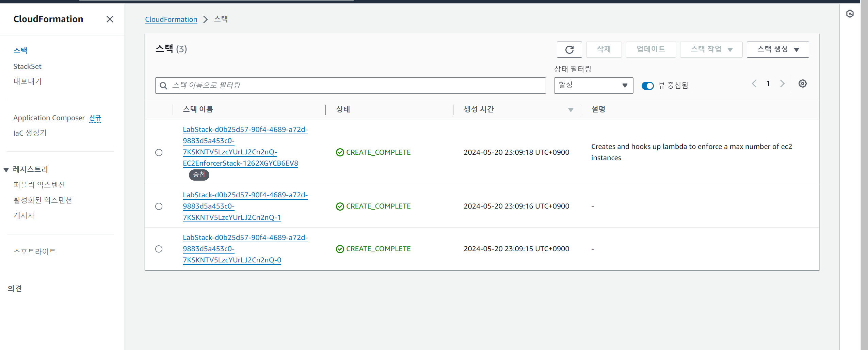Screen dimensions: 868x350
Task: Click the 삭제 button
Action: click(604, 49)
